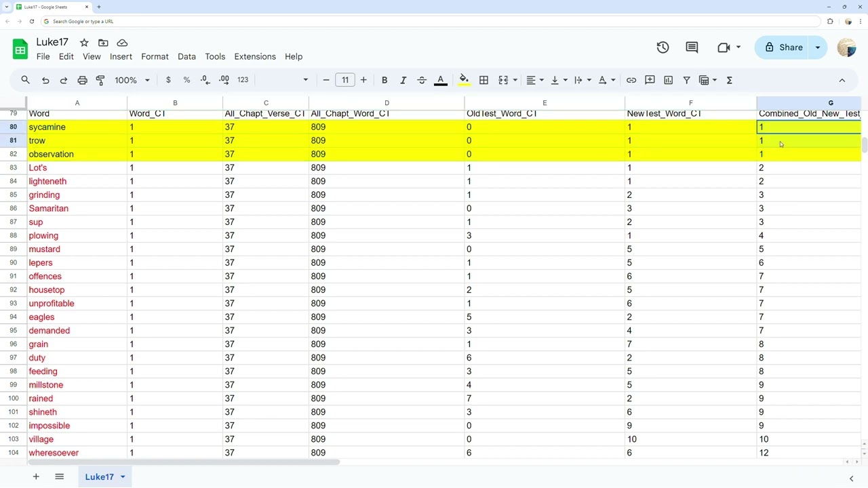Open the Format menu

click(155, 56)
